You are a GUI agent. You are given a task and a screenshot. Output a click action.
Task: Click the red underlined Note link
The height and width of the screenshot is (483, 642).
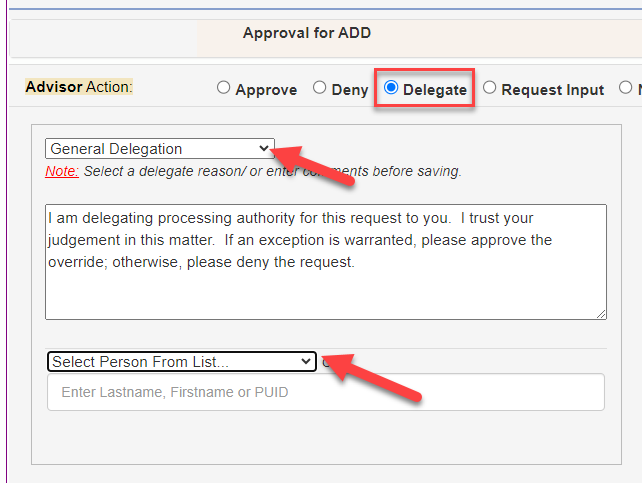tap(61, 171)
